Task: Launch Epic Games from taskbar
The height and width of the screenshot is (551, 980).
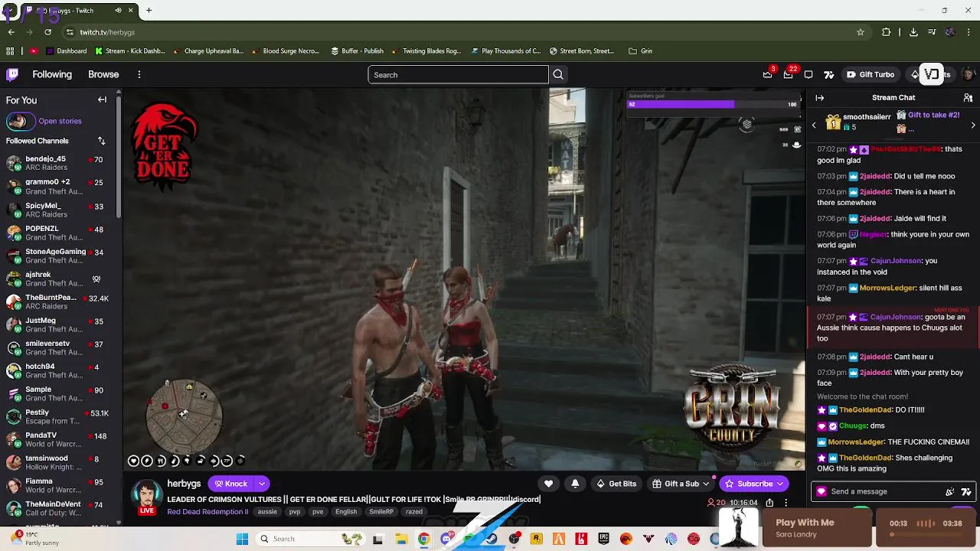Action: tap(604, 539)
